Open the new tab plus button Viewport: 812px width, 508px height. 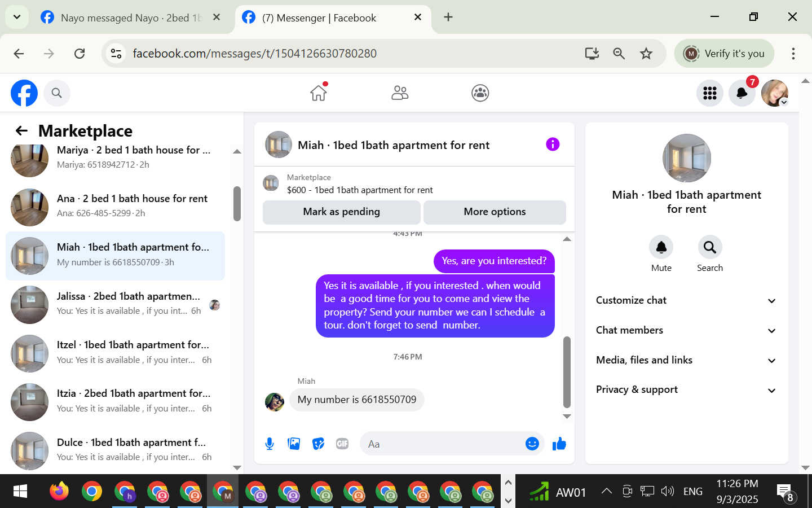click(x=448, y=17)
